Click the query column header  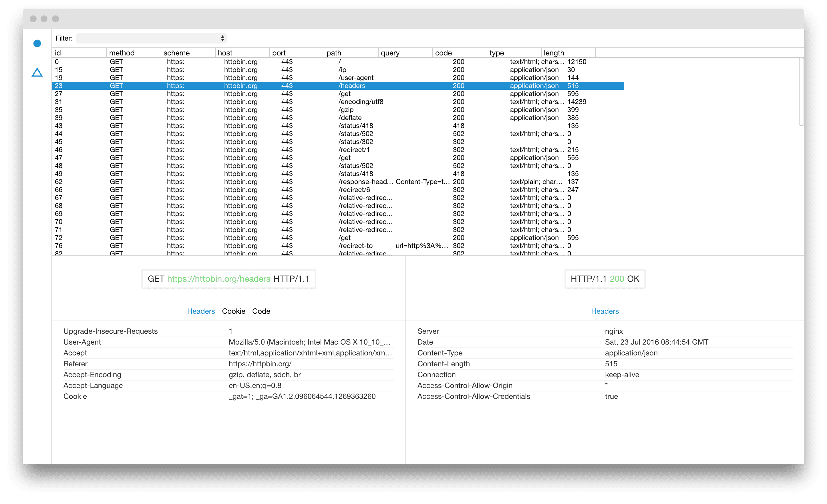pos(405,53)
